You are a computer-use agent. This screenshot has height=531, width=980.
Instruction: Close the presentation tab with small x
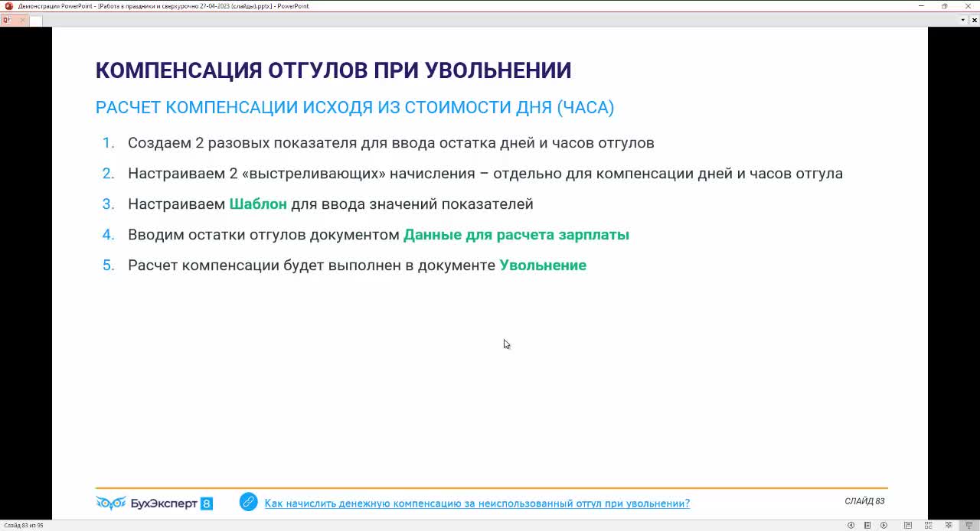click(x=22, y=20)
